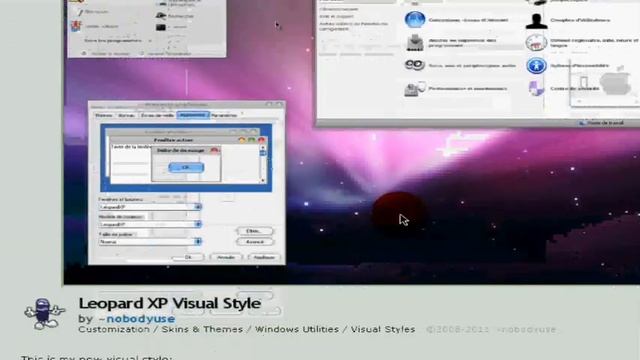The height and width of the screenshot is (360, 640).
Task: Open the Comptes d'utilisateurs silhouette icon
Action: click(x=536, y=20)
